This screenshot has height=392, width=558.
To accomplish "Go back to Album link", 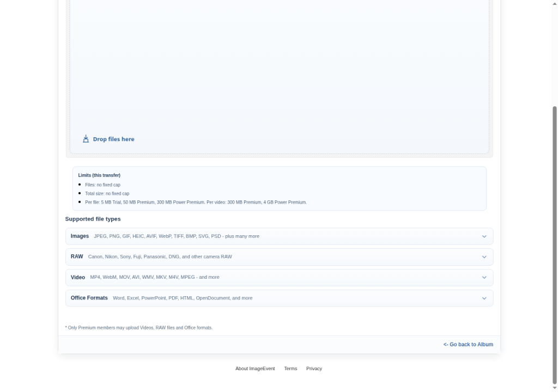I will 468,344.
